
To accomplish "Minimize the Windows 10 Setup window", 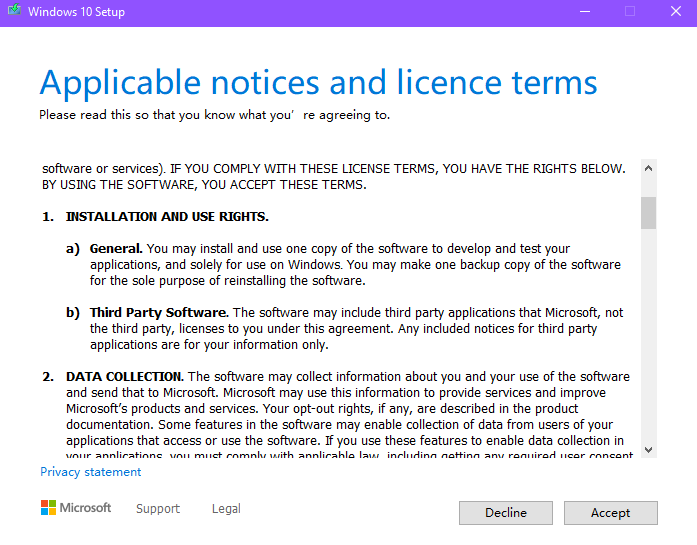I will click(584, 12).
